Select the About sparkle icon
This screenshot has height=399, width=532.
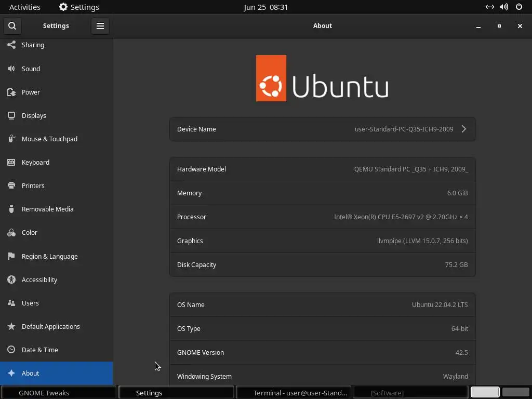click(x=11, y=373)
